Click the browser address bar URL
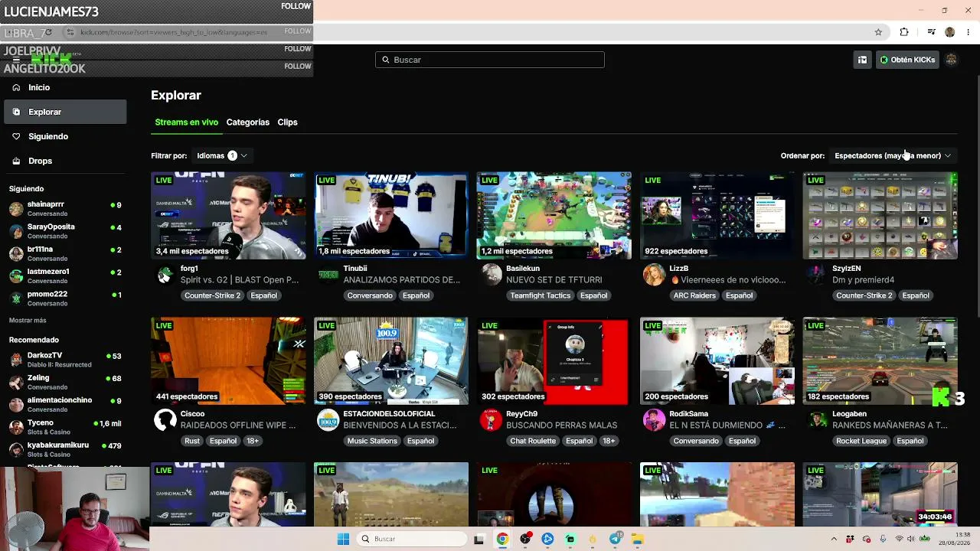Screen dimensions: 980x551 174,32
